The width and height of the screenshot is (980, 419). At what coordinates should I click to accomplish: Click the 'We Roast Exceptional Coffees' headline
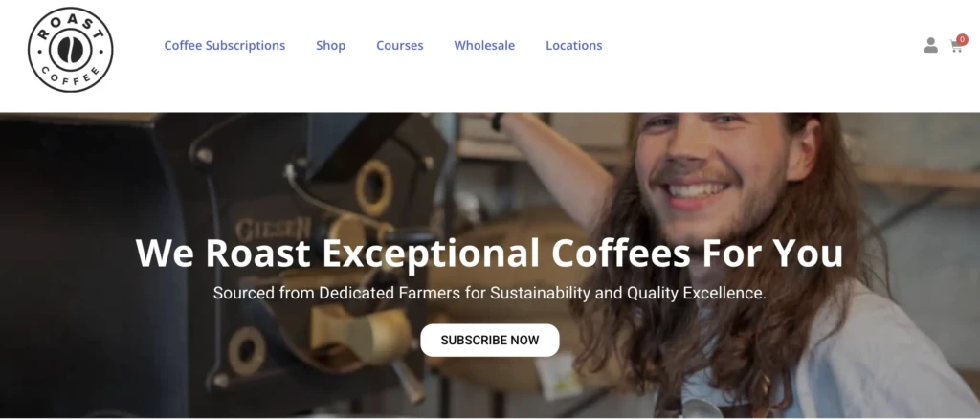[x=489, y=254]
